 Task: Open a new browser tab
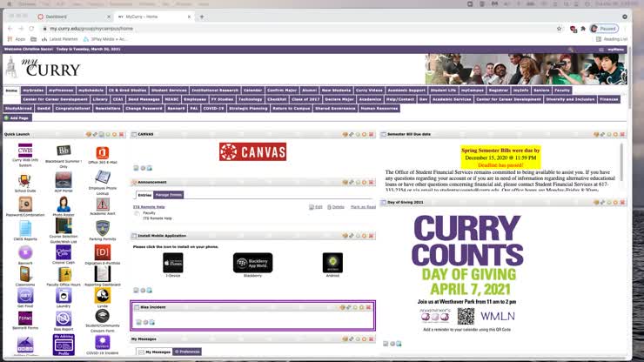(x=202, y=17)
